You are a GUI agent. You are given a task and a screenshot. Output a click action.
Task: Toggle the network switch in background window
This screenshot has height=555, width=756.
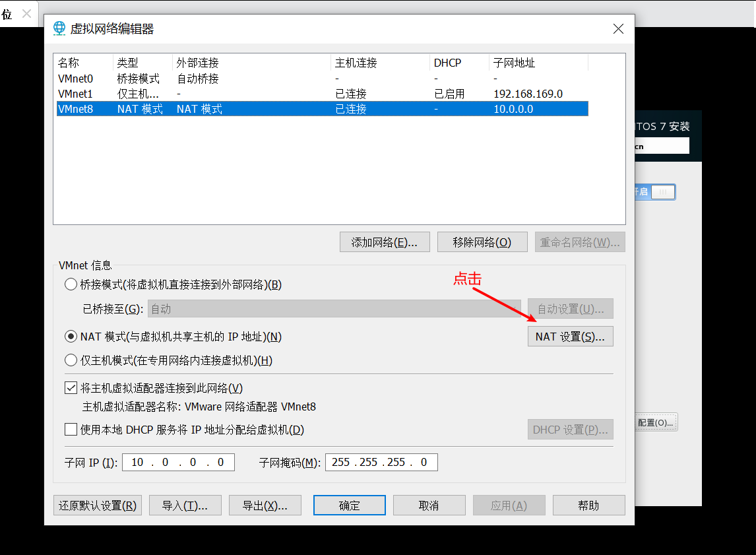tap(655, 192)
